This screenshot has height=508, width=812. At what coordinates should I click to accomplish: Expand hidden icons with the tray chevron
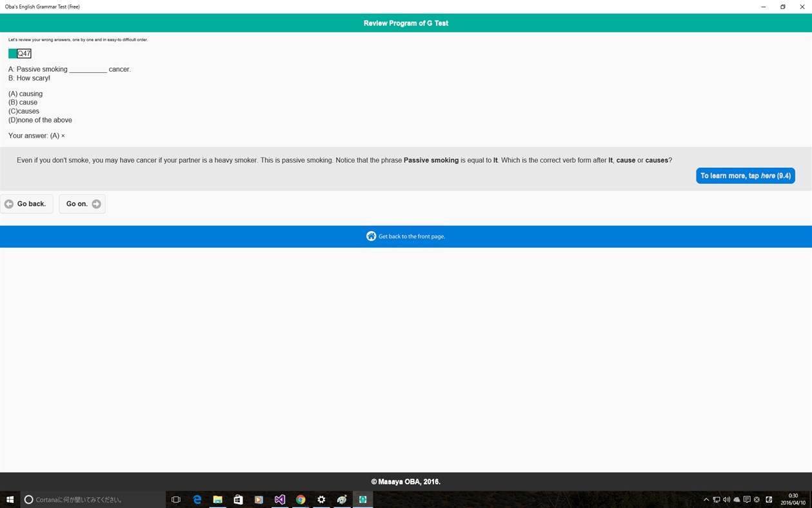click(x=706, y=499)
